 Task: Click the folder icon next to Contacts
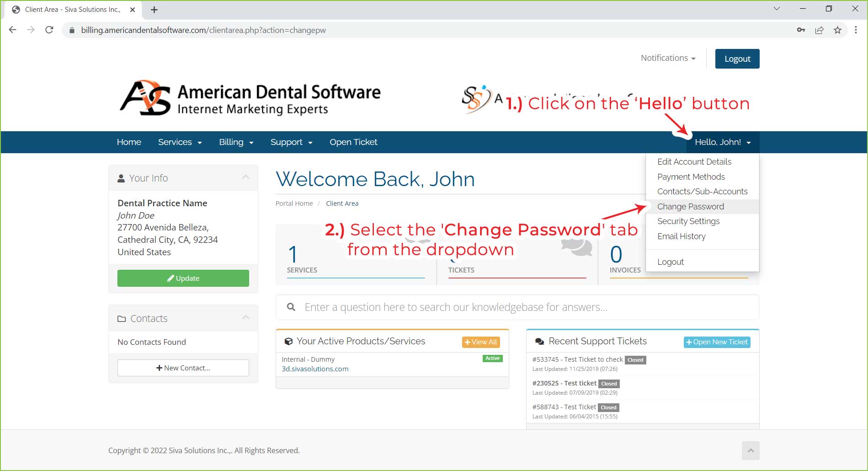[121, 318]
